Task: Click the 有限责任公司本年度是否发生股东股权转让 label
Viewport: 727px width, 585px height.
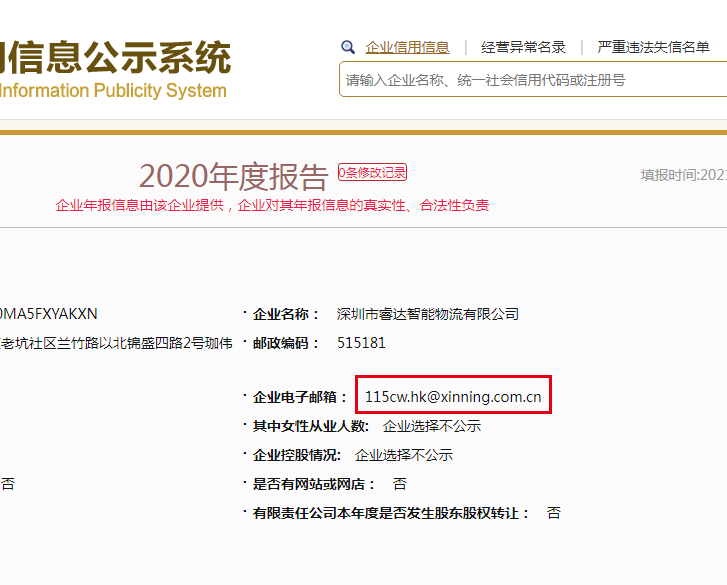Action: [x=390, y=513]
